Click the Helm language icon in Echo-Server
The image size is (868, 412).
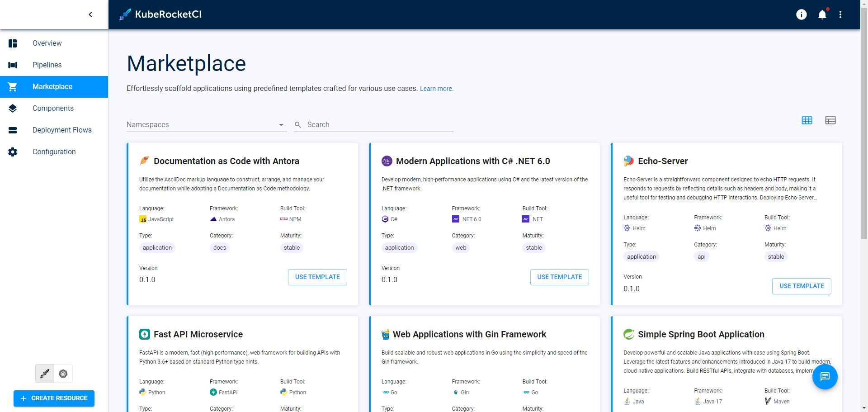pos(627,228)
